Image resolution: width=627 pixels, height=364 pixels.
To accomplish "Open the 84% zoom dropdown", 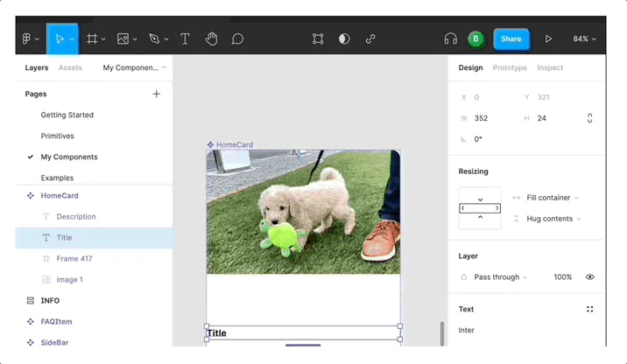I will [584, 38].
